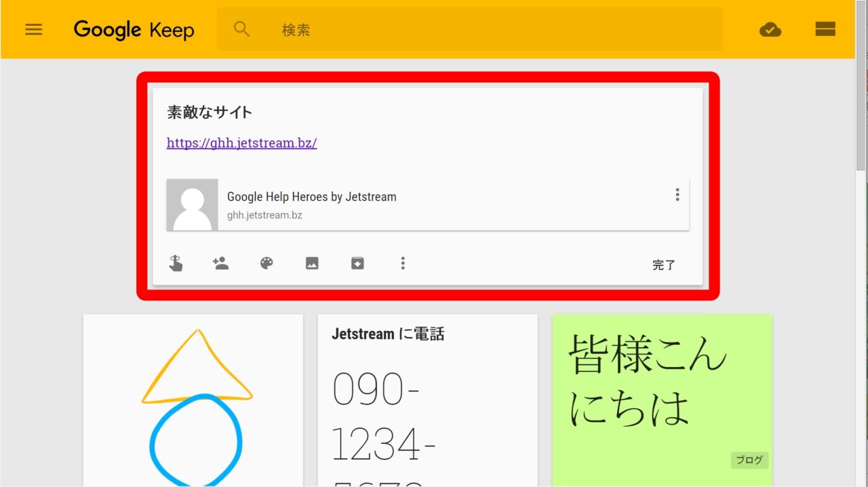868x487 pixels.
Task: Toggle the list/grid view layout
Action: (825, 29)
